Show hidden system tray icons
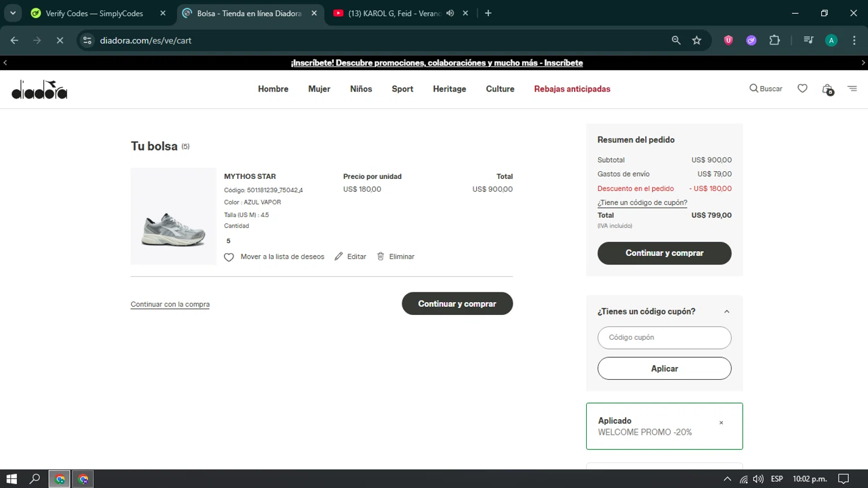The height and width of the screenshot is (488, 868). (x=727, y=479)
